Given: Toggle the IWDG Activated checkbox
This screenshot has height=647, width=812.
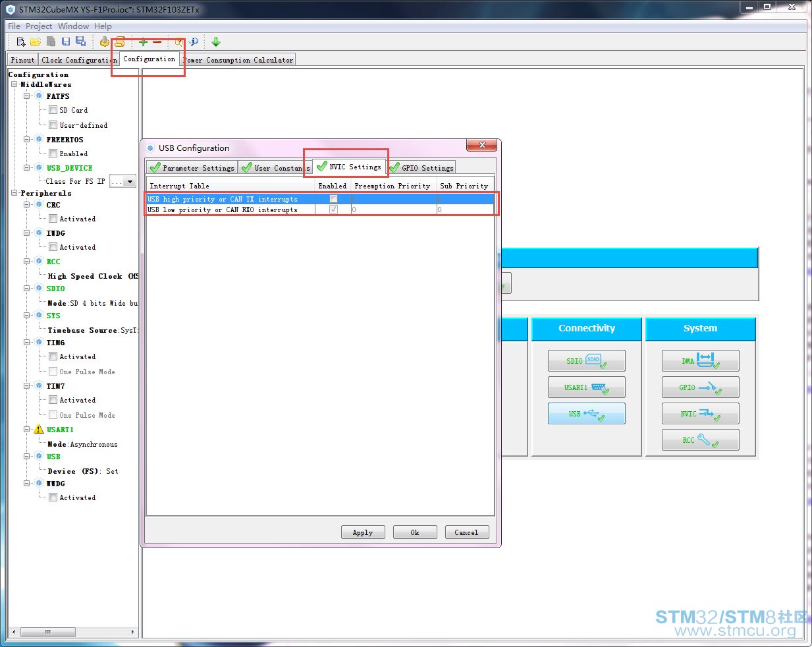Looking at the screenshot, I should (x=53, y=247).
